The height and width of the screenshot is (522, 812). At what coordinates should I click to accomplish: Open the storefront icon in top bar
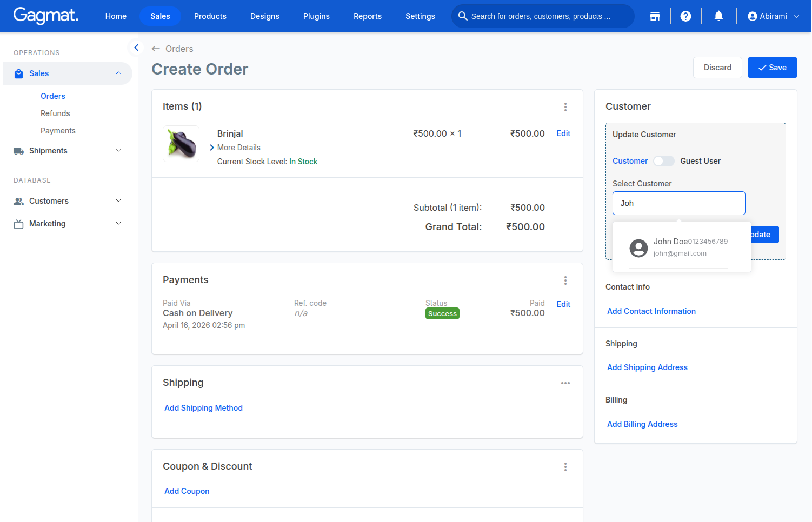pyautogui.click(x=655, y=16)
